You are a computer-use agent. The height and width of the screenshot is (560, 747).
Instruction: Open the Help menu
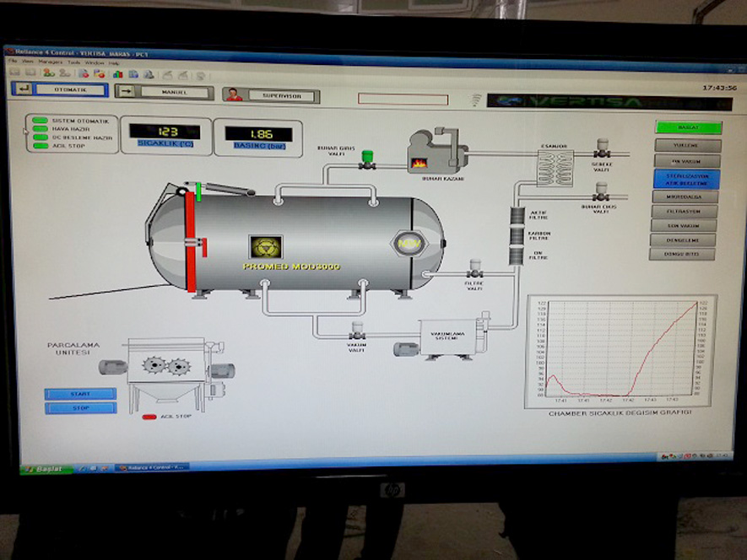[x=114, y=63]
